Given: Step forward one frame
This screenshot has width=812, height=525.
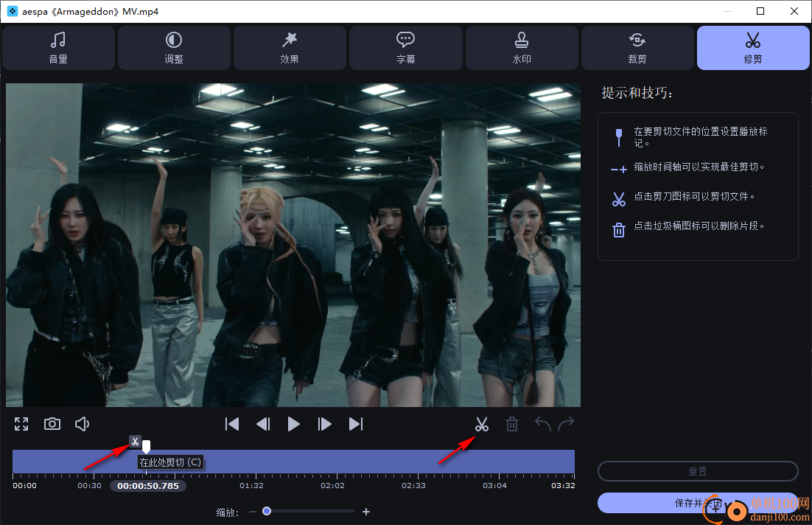Looking at the screenshot, I should click(325, 424).
